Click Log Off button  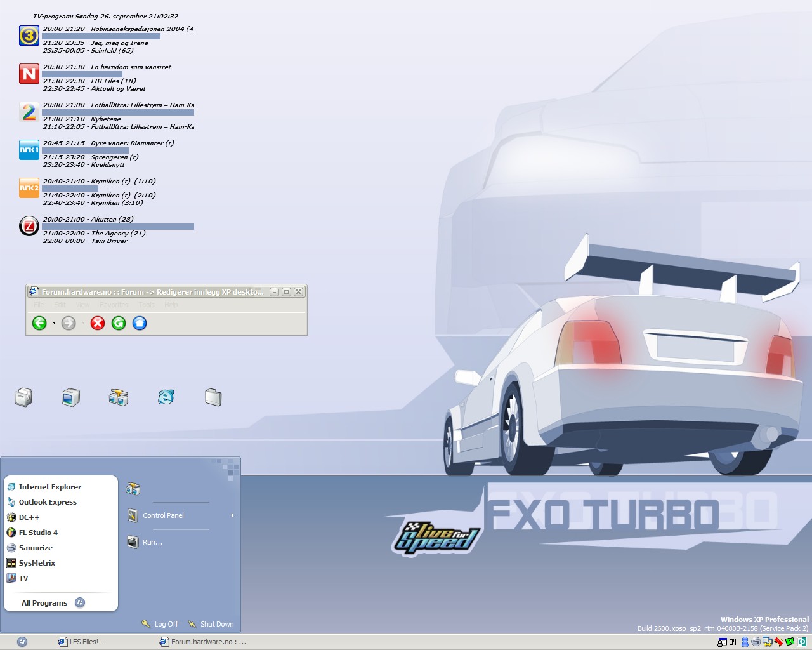[160, 624]
